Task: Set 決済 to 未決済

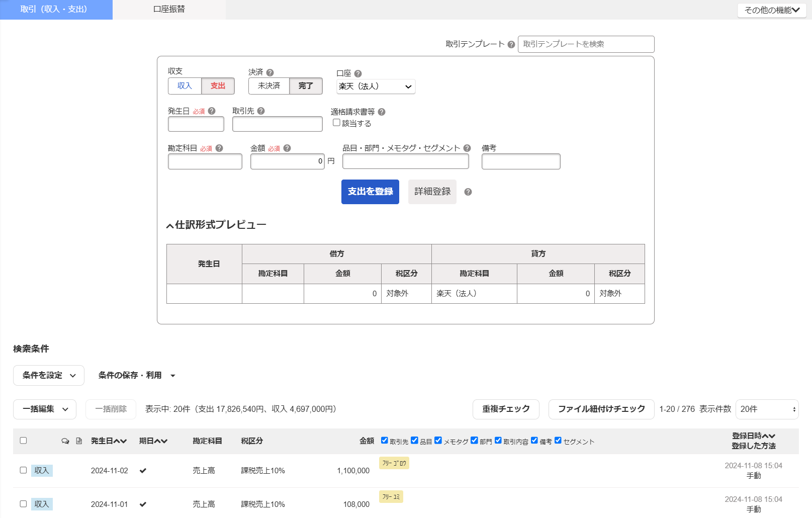Action: point(269,86)
